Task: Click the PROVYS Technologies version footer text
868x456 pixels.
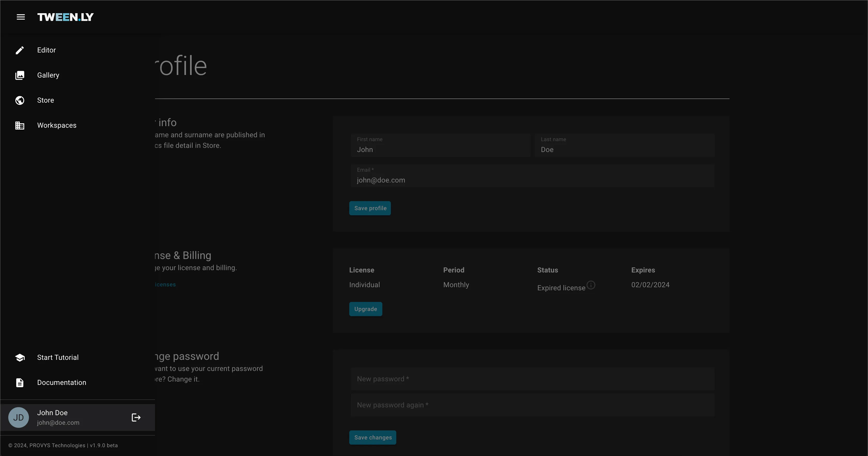Action: click(63, 446)
